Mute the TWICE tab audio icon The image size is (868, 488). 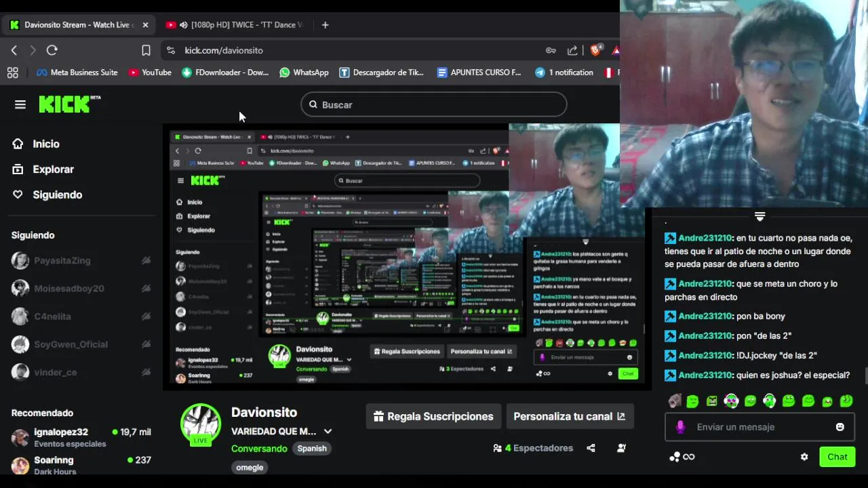click(184, 25)
